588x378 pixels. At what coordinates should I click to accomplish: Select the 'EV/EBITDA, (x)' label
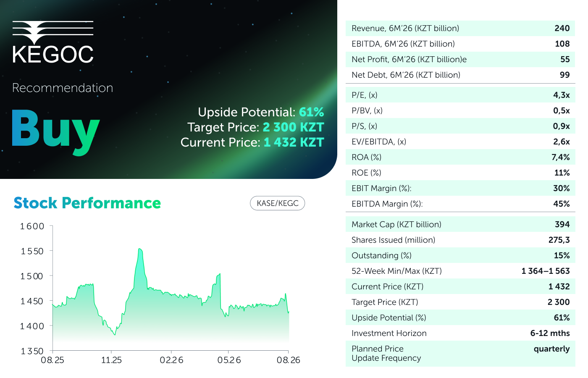[x=379, y=142]
